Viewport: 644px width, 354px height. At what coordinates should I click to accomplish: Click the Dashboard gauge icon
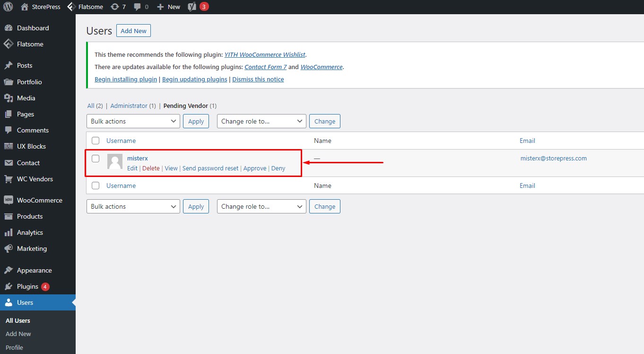(x=9, y=28)
